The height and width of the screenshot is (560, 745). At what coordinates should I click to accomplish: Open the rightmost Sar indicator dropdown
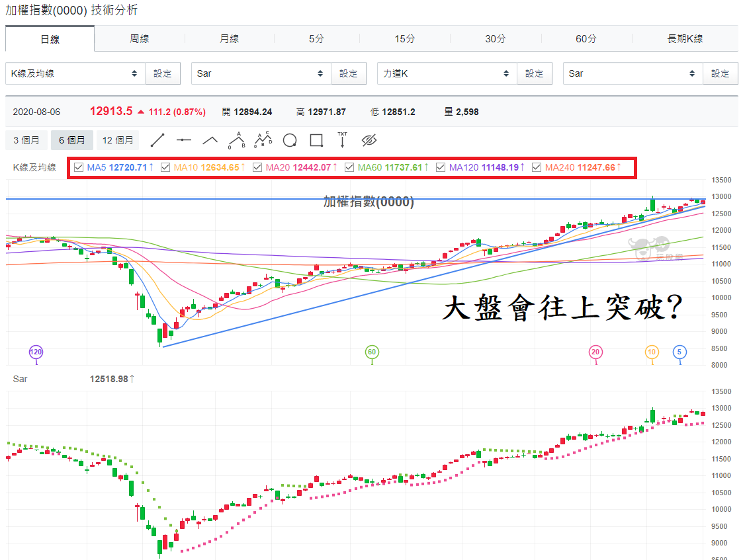point(633,73)
